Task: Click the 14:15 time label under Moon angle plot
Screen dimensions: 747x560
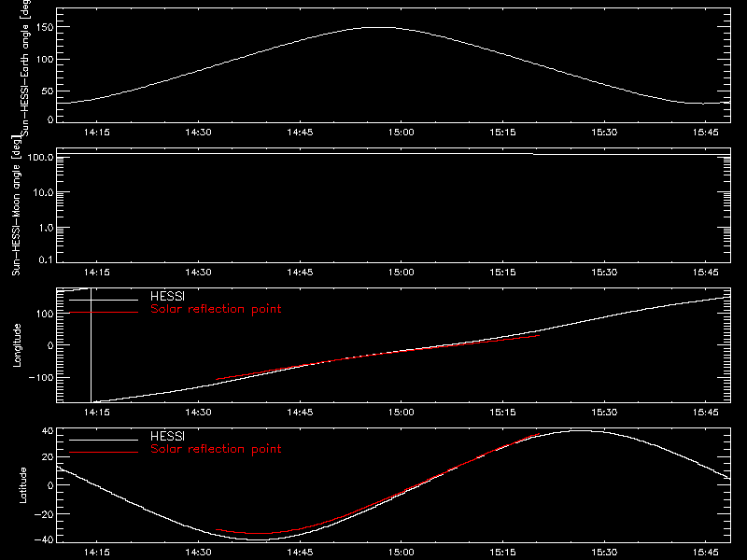Action: pyautogui.click(x=97, y=273)
